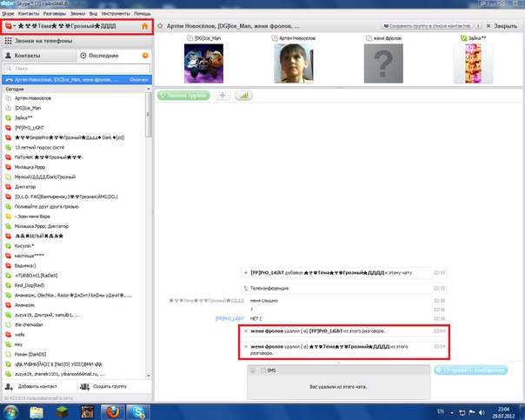This screenshot has width=525, height=420.
Task: Open own status indicator dropdown
Action: click(9, 26)
